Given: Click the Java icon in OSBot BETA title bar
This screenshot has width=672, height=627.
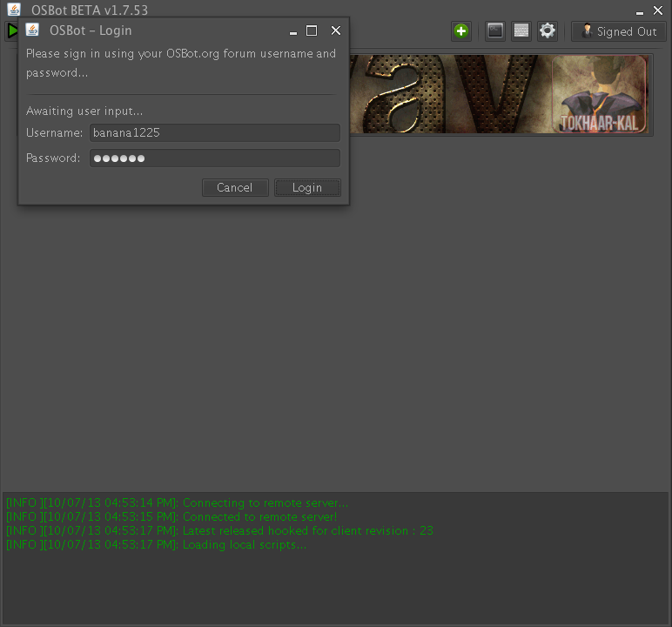Looking at the screenshot, I should [x=14, y=10].
